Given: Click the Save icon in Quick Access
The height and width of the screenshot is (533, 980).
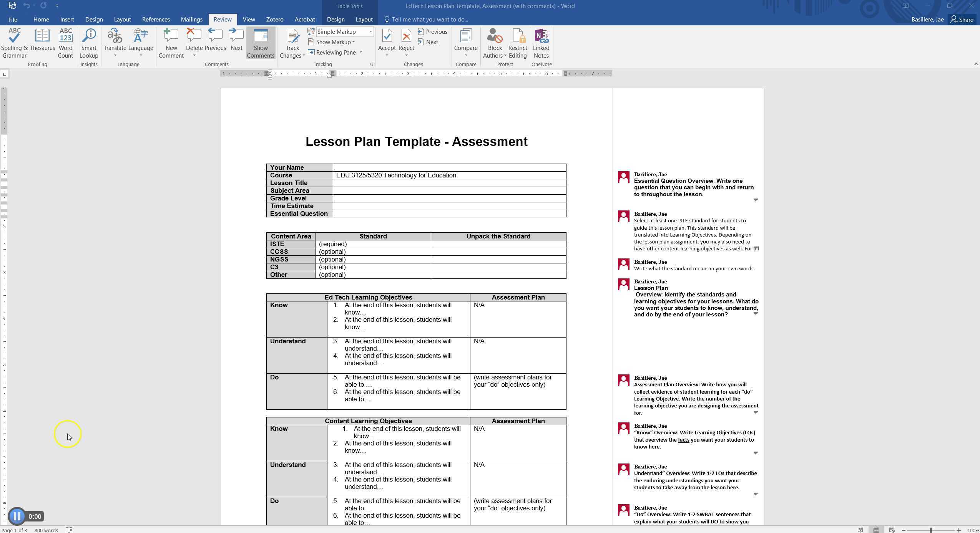Looking at the screenshot, I should click(x=12, y=6).
